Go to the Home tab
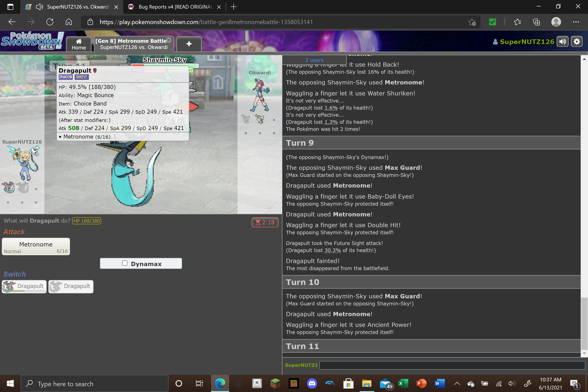The width and height of the screenshot is (588, 392). click(79, 44)
